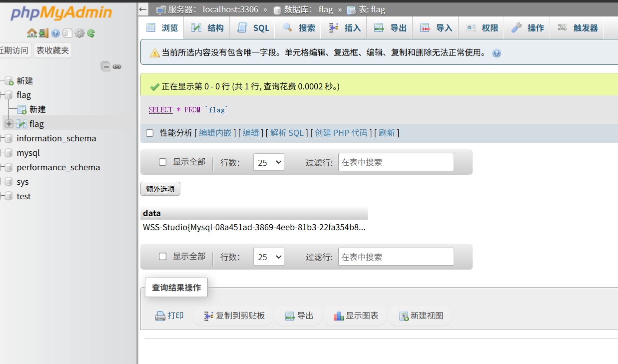Click the log out door icon

coord(43,33)
